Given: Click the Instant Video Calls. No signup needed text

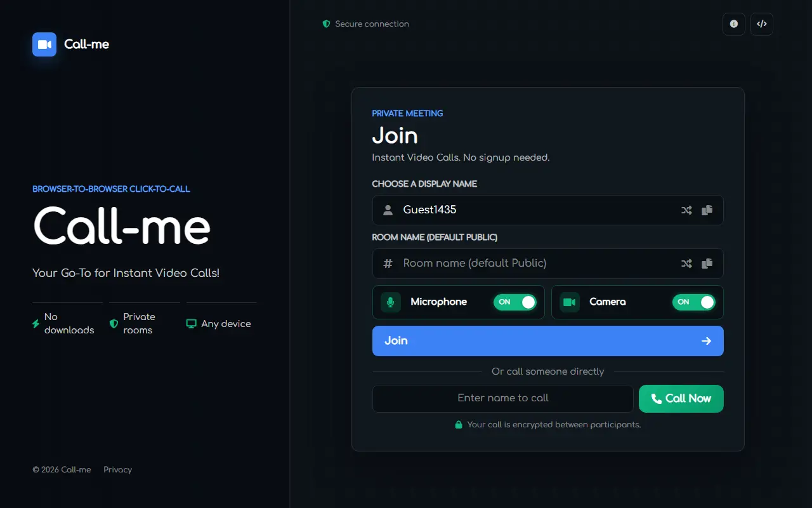Looking at the screenshot, I should pos(461,157).
